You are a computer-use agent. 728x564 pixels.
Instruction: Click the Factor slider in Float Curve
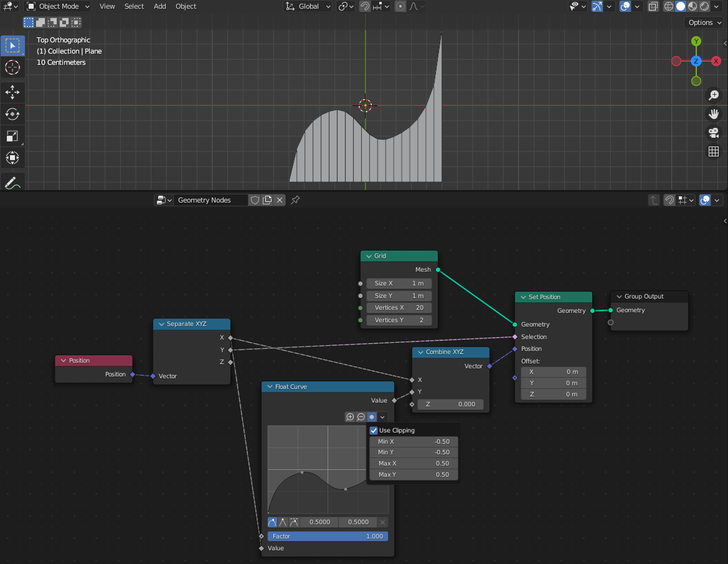[x=328, y=536]
